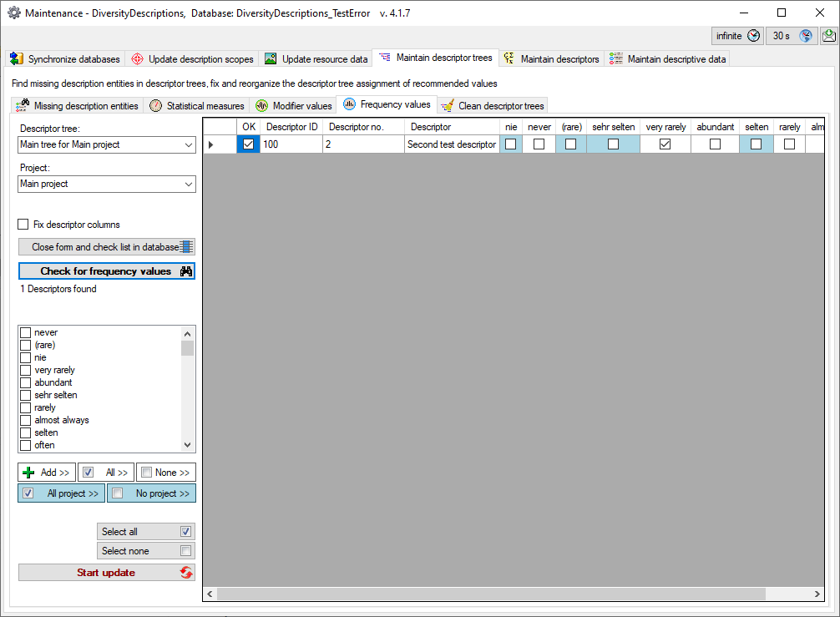
Task: Click Start update with red refresh icon
Action: (x=107, y=573)
